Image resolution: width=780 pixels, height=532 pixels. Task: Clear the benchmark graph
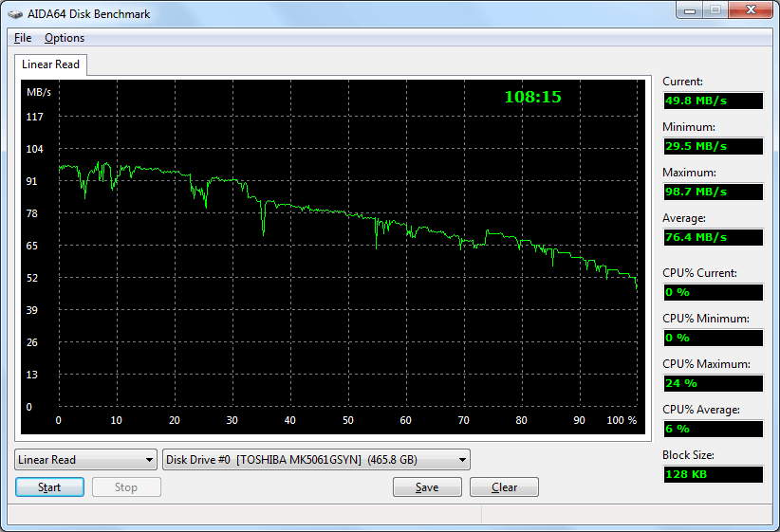(x=504, y=487)
